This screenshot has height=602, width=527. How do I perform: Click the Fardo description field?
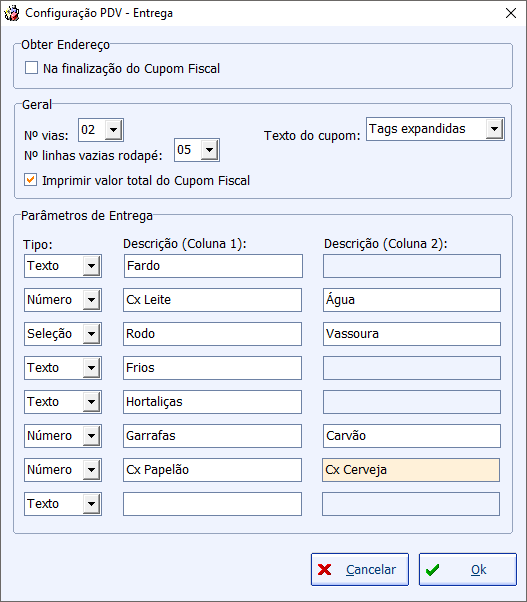tap(213, 266)
